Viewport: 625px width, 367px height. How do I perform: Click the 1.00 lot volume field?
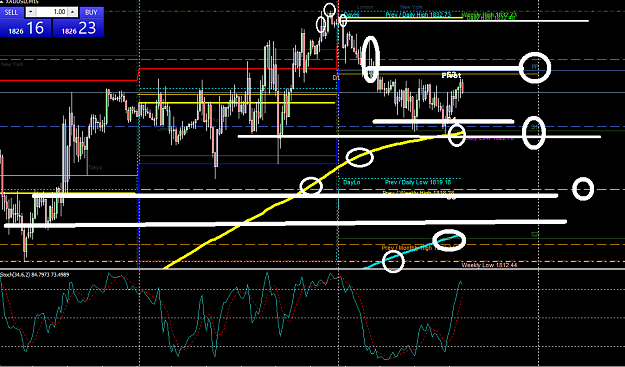pyautogui.click(x=52, y=12)
